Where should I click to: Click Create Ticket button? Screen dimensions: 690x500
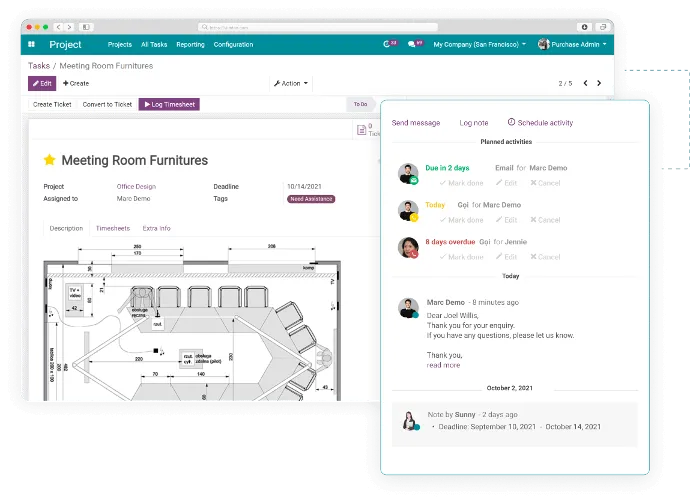52,104
